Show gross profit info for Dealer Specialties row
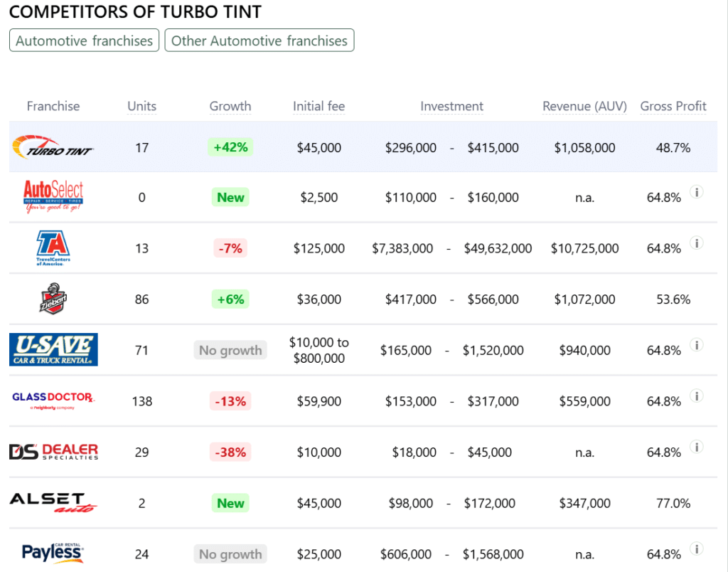728x572 pixels. tap(697, 447)
